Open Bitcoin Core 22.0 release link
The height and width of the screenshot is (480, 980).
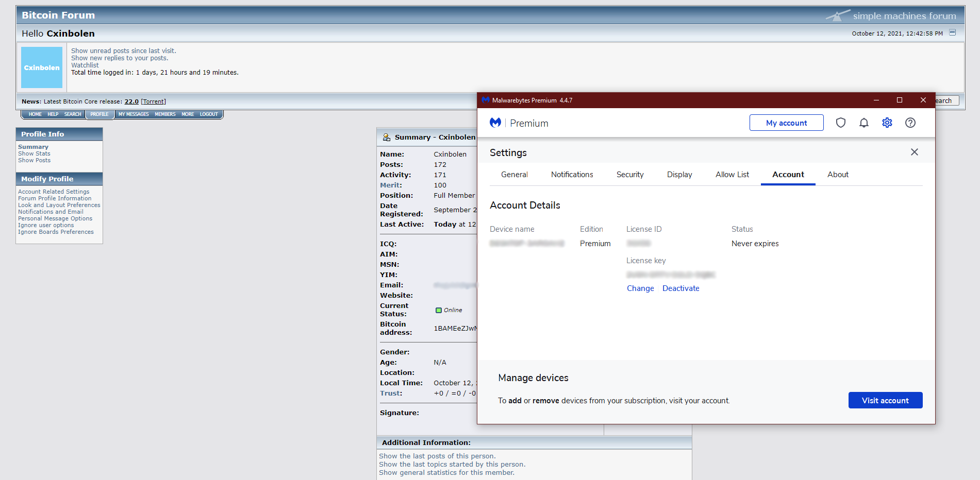[131, 101]
